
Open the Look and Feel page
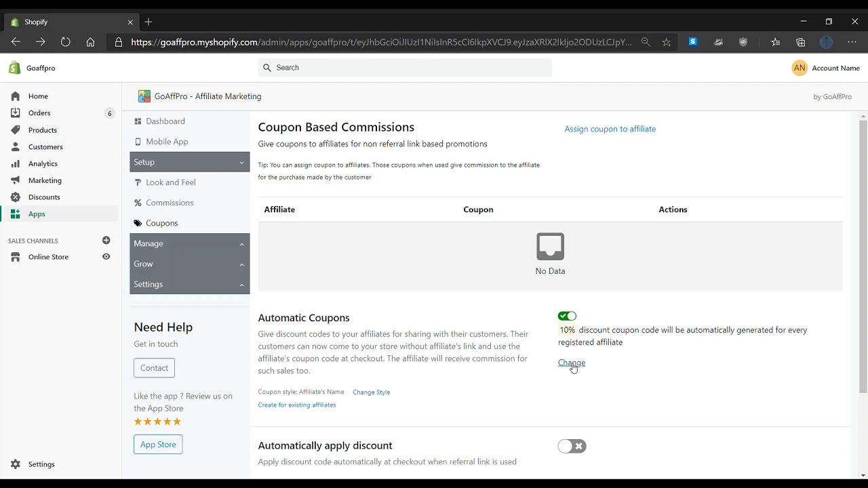tap(171, 182)
